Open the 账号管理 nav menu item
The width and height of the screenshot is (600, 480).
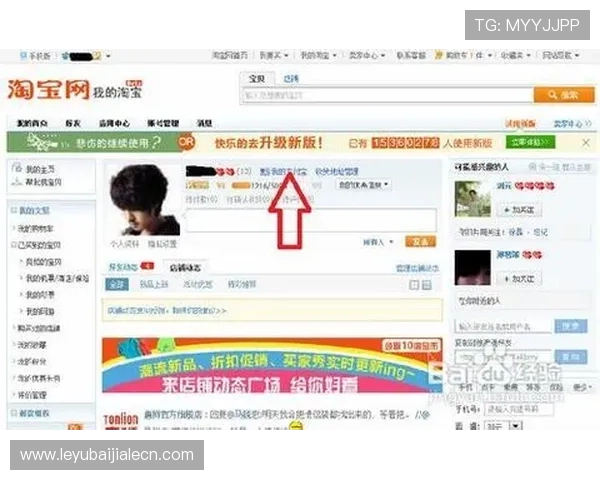point(163,123)
